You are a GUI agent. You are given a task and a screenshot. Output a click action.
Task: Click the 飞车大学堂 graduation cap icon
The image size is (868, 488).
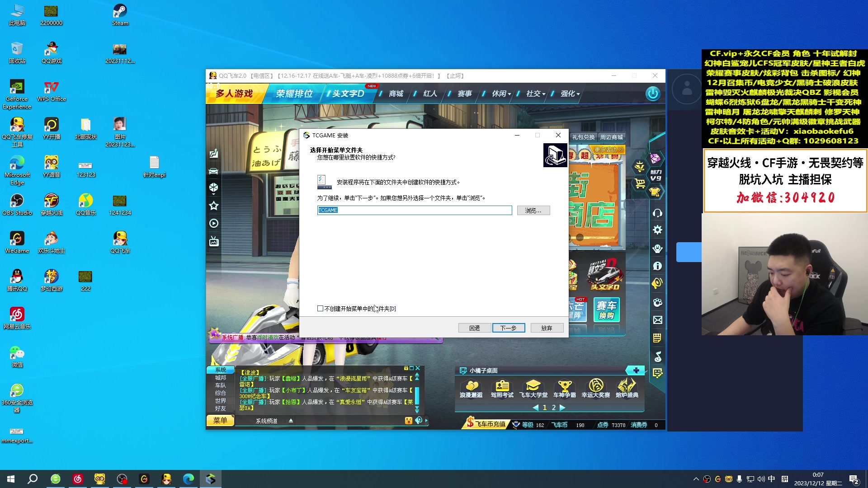(533, 389)
